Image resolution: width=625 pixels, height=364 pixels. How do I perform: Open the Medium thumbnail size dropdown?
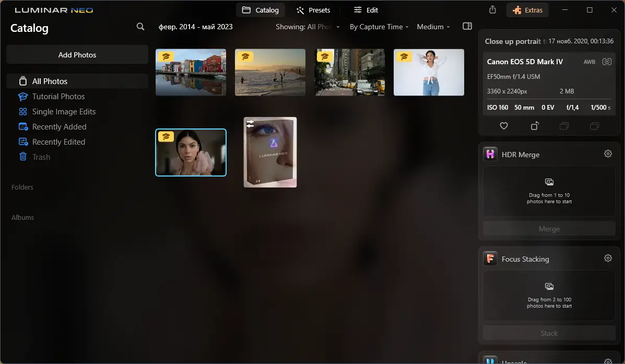[x=433, y=27]
